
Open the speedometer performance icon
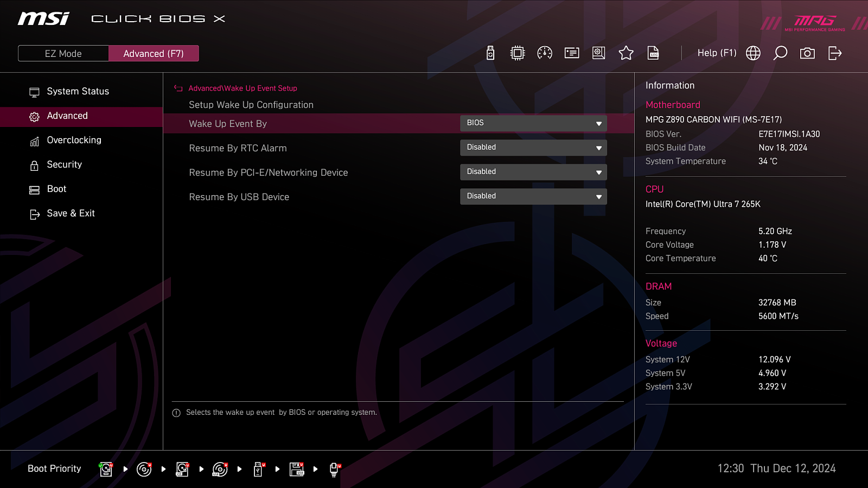[x=545, y=53]
